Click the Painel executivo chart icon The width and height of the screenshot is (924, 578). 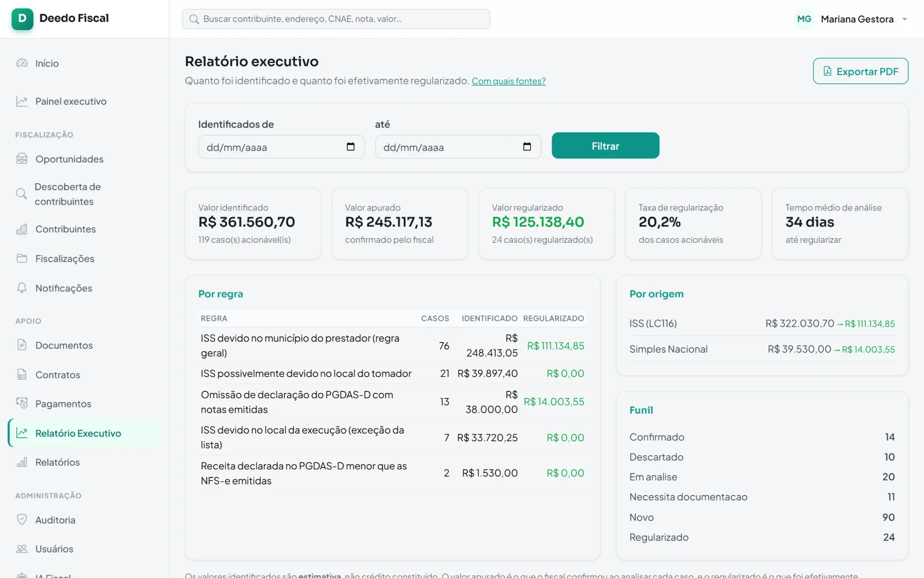22,101
